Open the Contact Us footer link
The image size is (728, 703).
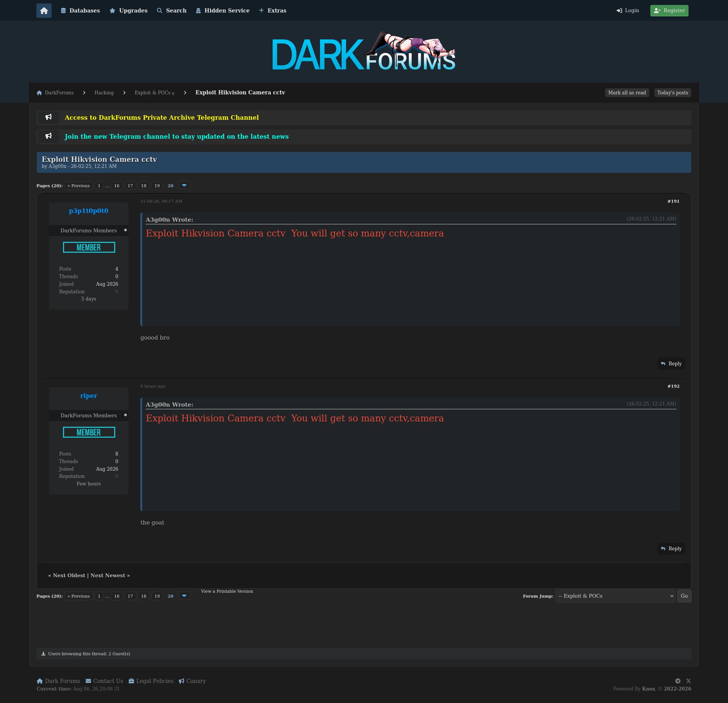(104, 681)
